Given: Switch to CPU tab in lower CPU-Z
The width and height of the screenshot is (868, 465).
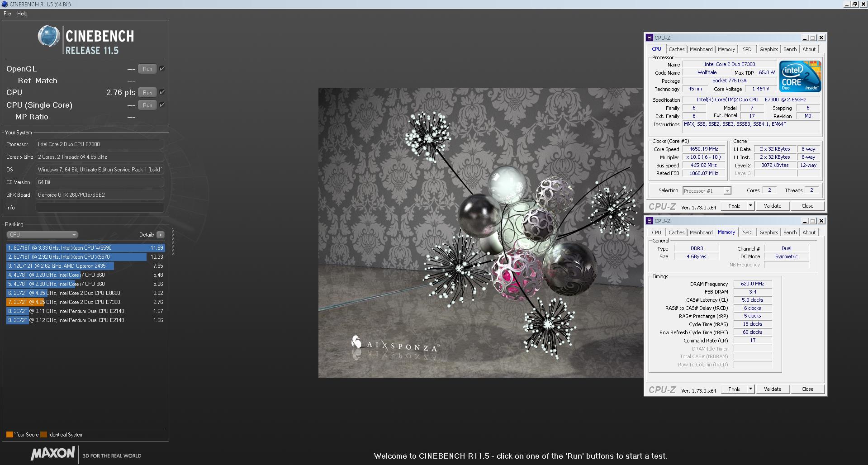Looking at the screenshot, I should coord(656,232).
